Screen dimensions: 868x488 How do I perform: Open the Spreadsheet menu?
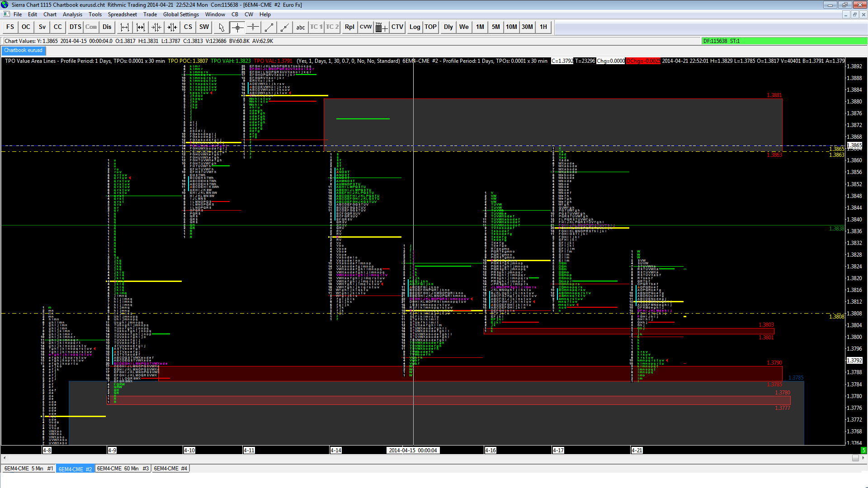[x=122, y=14]
